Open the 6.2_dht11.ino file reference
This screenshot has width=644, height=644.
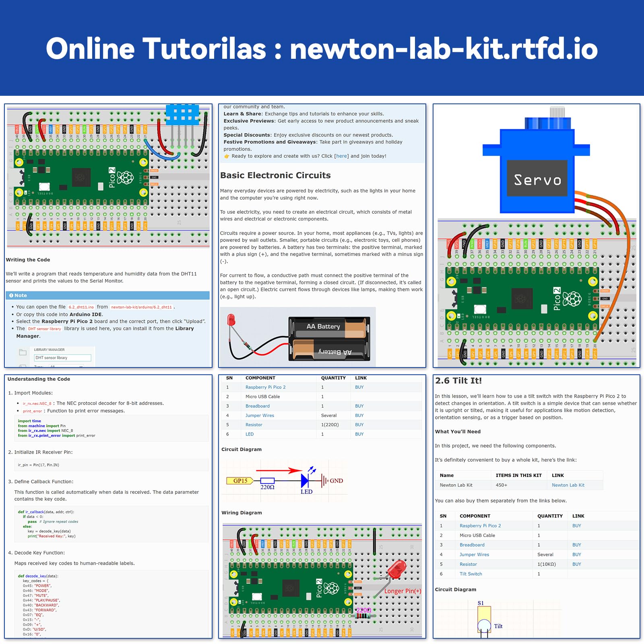[x=81, y=307]
